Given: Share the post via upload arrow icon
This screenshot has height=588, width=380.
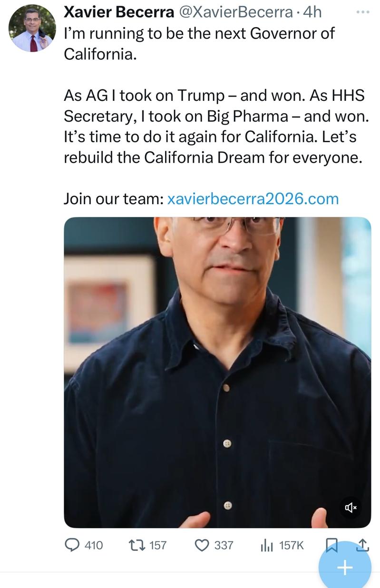Looking at the screenshot, I should (x=362, y=544).
